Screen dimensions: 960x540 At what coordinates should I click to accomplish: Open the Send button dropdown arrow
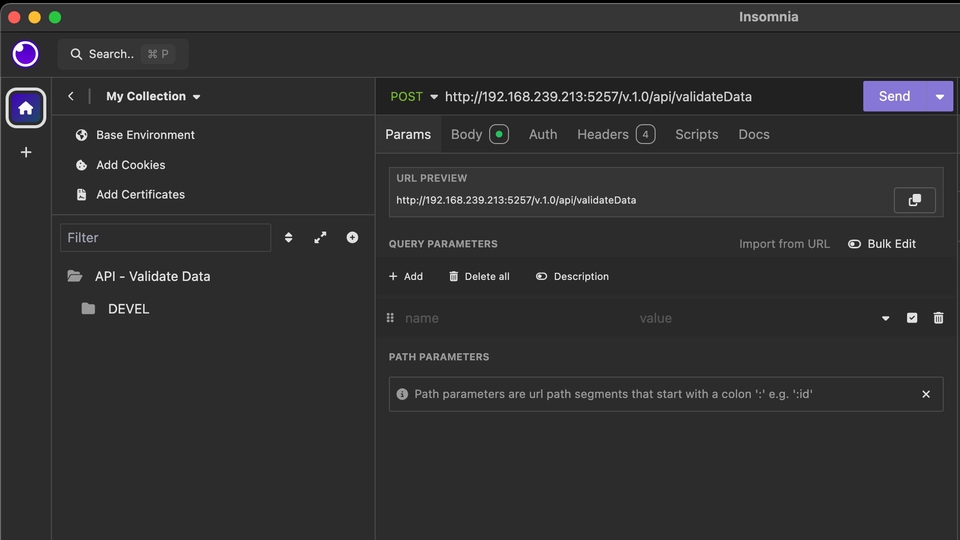coord(940,97)
